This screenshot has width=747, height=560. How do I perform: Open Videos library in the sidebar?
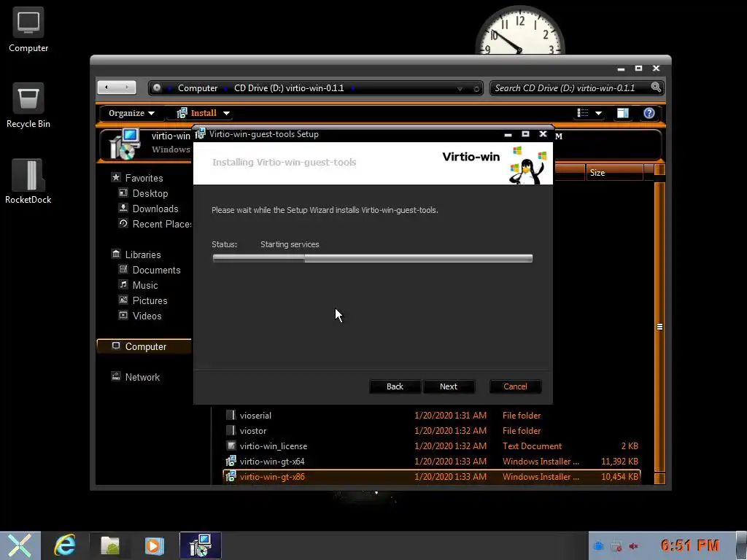pos(147,316)
